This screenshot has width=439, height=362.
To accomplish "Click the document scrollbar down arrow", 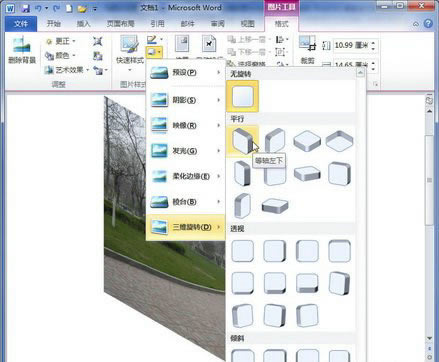I will click(430, 338).
